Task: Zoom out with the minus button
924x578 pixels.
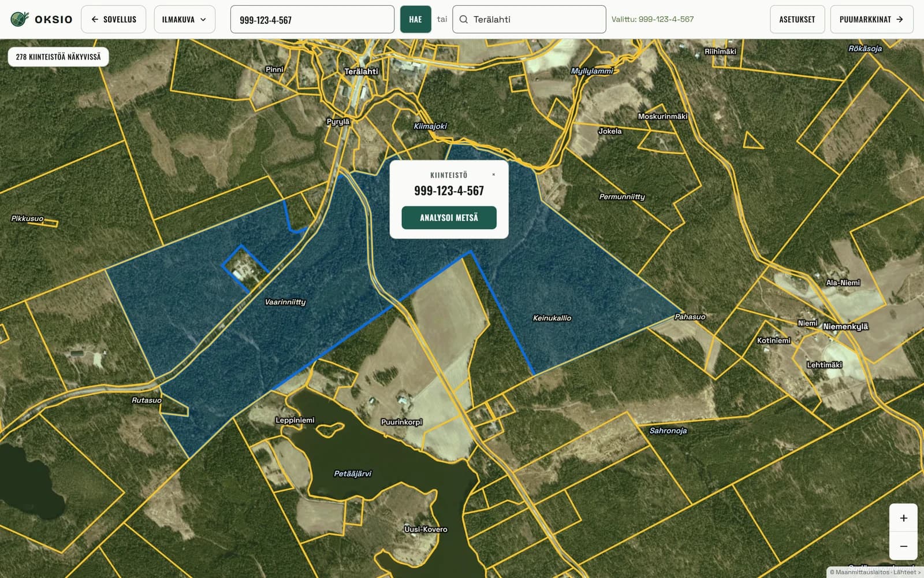Action: pyautogui.click(x=903, y=546)
